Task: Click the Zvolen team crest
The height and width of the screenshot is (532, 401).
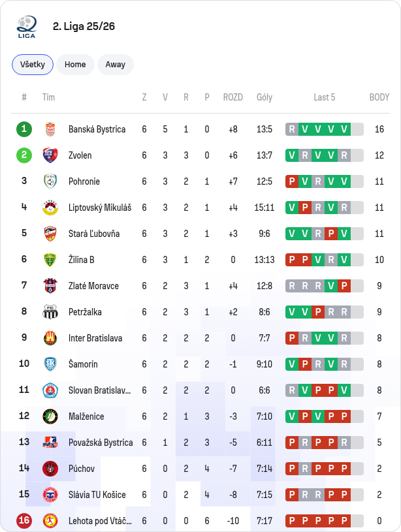Action: click(x=50, y=155)
